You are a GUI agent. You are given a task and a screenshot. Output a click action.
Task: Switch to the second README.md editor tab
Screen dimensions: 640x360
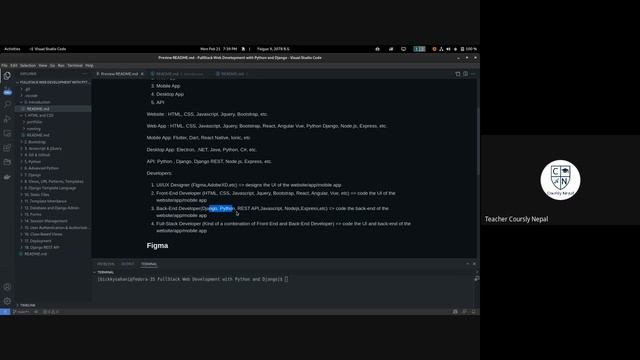click(176, 74)
